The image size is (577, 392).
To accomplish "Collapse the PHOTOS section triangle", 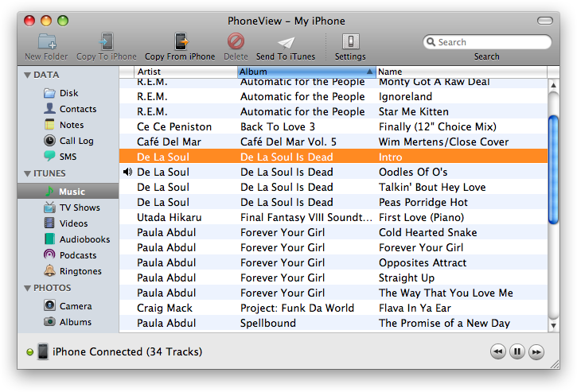I will pos(27,289).
